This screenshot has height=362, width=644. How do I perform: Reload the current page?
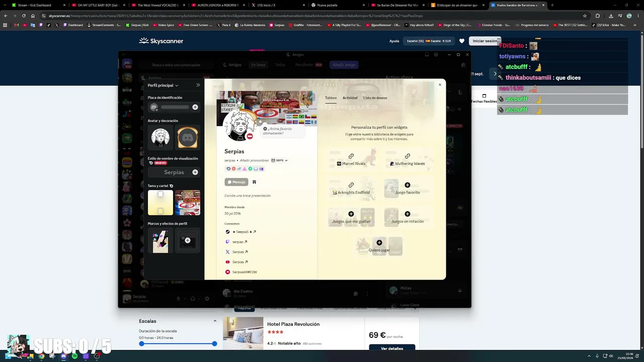[24, 16]
